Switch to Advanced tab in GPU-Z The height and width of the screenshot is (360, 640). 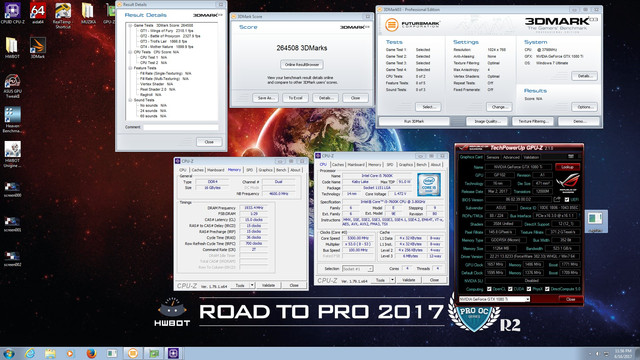coord(511,157)
